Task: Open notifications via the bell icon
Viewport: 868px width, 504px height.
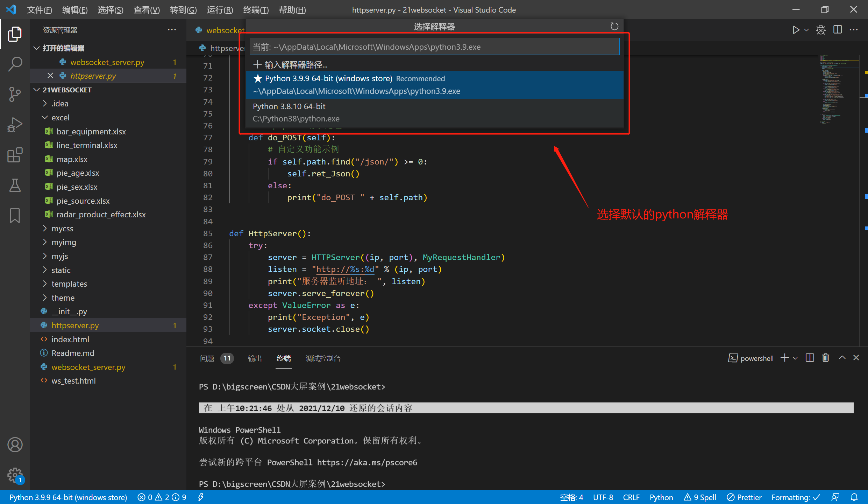Action: click(854, 497)
